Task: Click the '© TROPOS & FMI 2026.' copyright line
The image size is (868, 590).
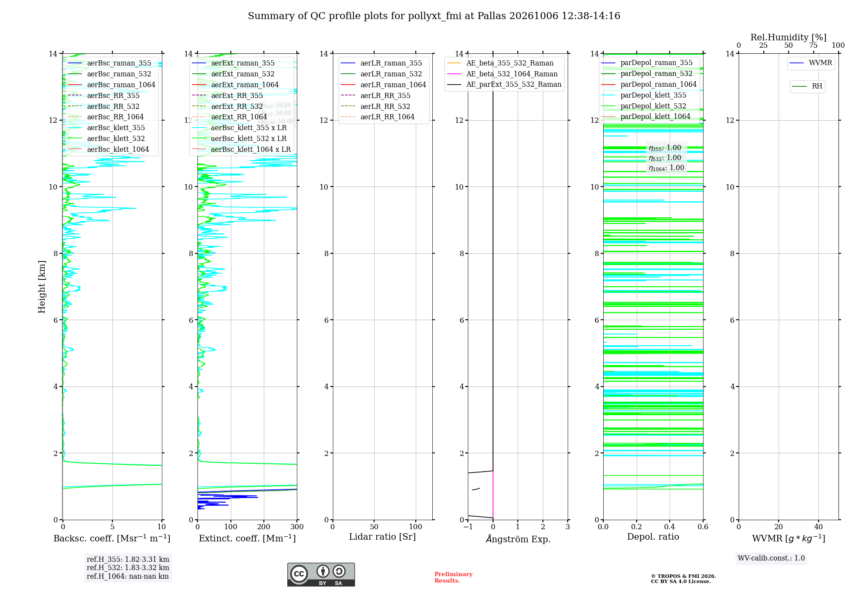Action: [x=683, y=576]
